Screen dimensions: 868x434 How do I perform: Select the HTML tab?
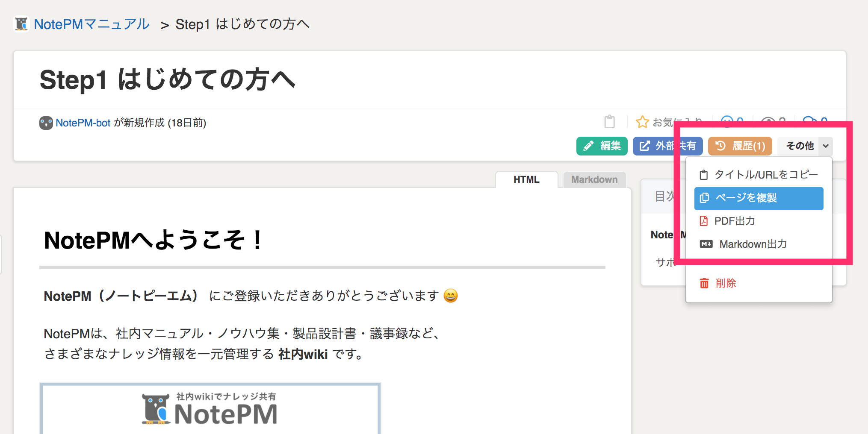point(526,179)
